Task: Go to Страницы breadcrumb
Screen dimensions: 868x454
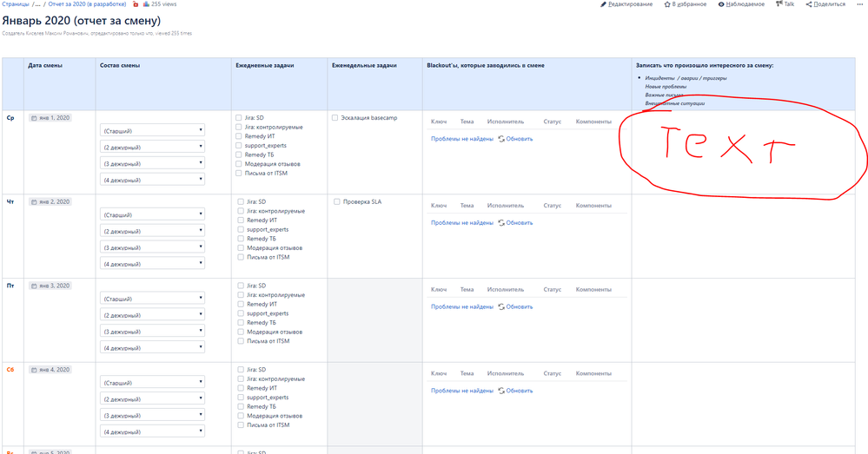Action: [x=16, y=3]
